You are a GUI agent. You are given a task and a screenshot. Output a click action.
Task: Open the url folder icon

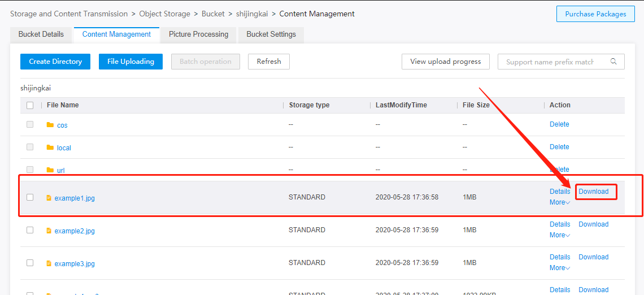[50, 170]
